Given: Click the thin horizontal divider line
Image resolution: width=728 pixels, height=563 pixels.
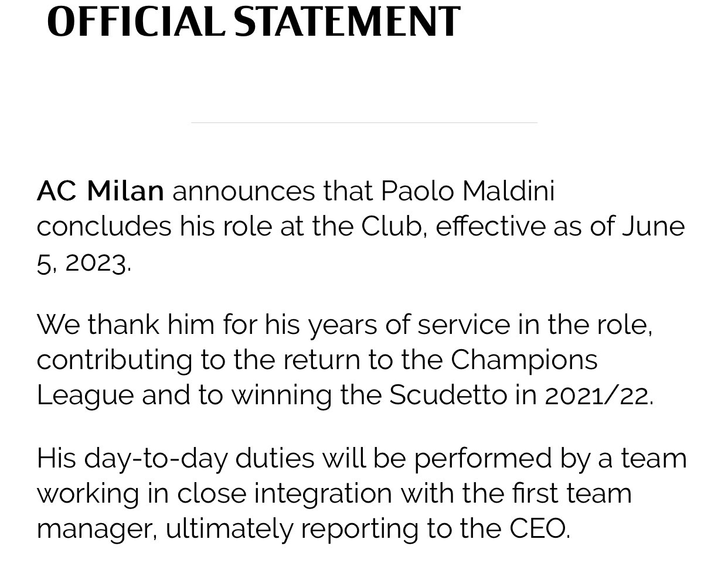Looking at the screenshot, I should 363,122.
